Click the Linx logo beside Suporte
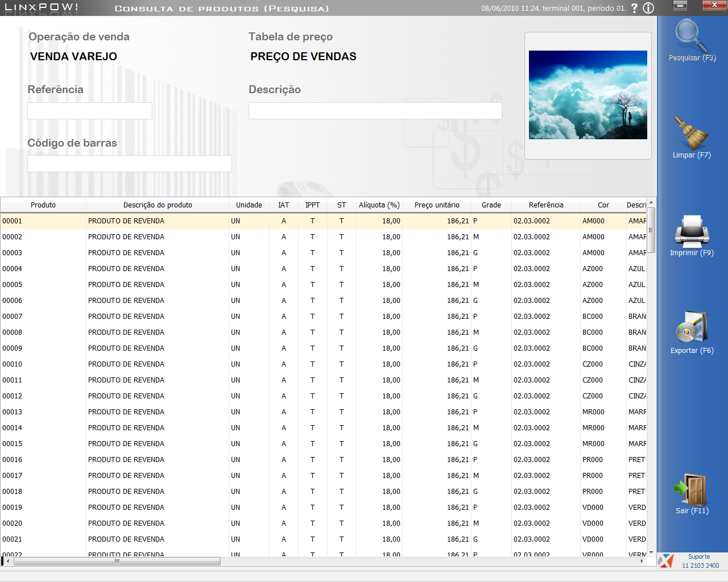Image resolution: width=728 pixels, height=582 pixels. pyautogui.click(x=665, y=561)
